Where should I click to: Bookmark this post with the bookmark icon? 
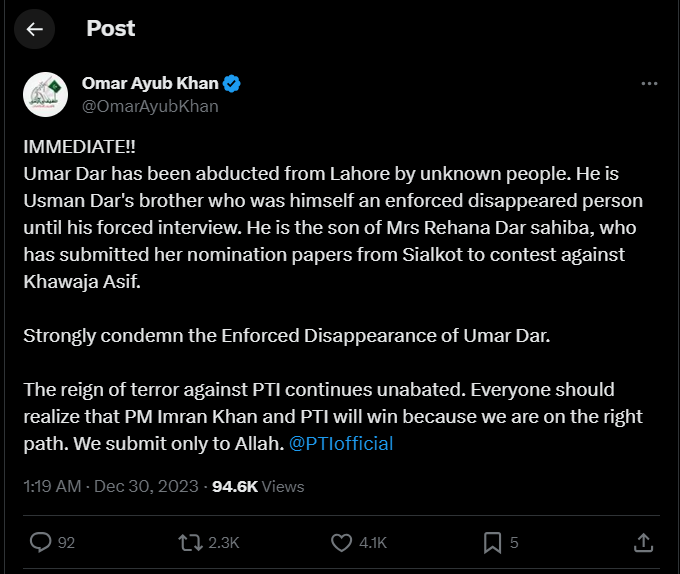click(x=492, y=542)
